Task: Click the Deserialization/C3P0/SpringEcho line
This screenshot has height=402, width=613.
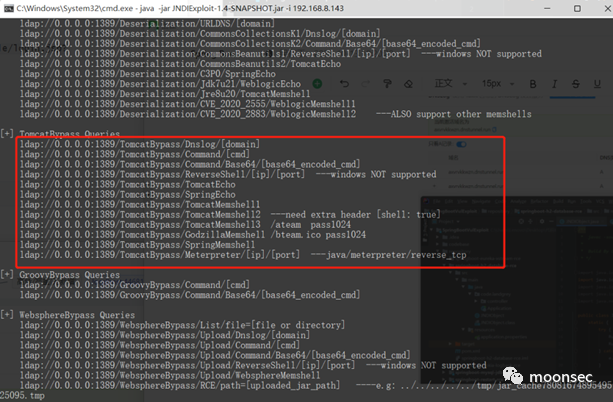Action: click(x=148, y=74)
